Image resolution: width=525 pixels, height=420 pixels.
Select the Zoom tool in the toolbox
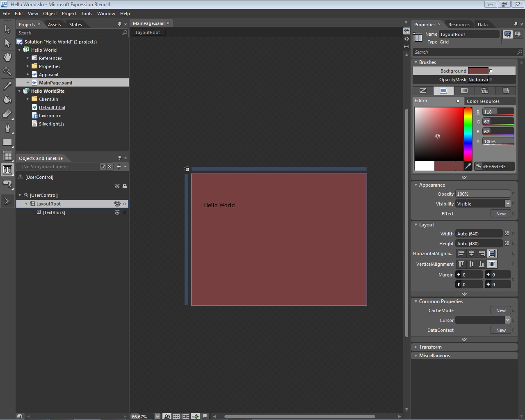point(7,71)
